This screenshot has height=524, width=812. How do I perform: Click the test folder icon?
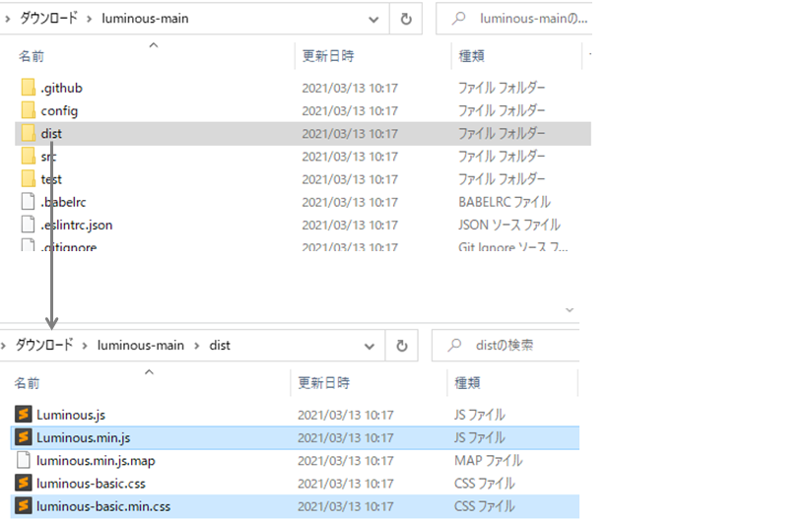click(x=29, y=178)
